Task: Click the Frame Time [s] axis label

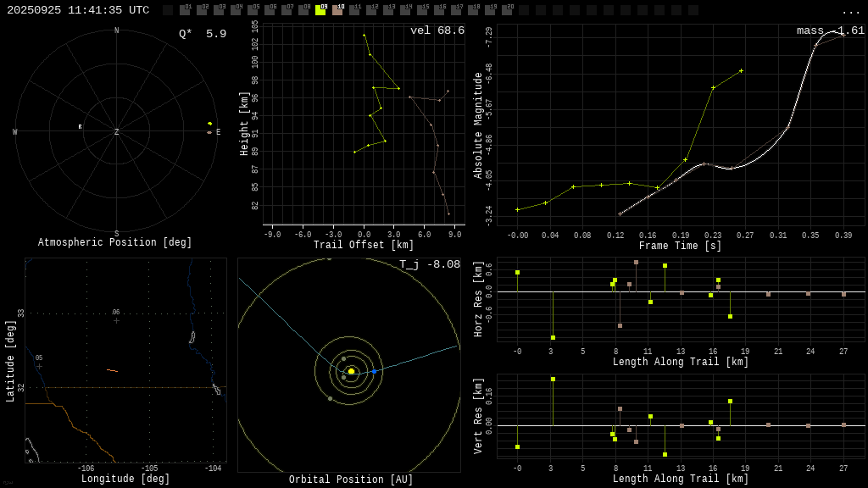Action: (681, 245)
